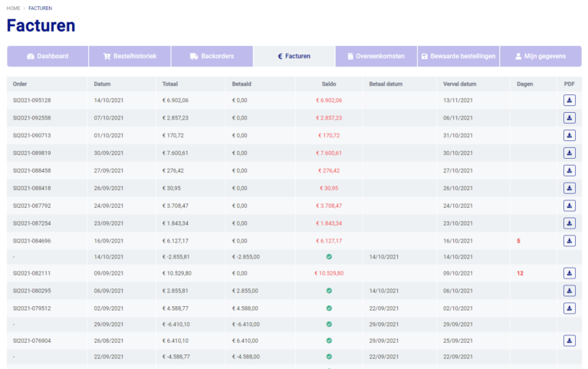Go to the Backorders tab
Image resolution: width=588 pixels, height=369 pixels.
(212, 56)
